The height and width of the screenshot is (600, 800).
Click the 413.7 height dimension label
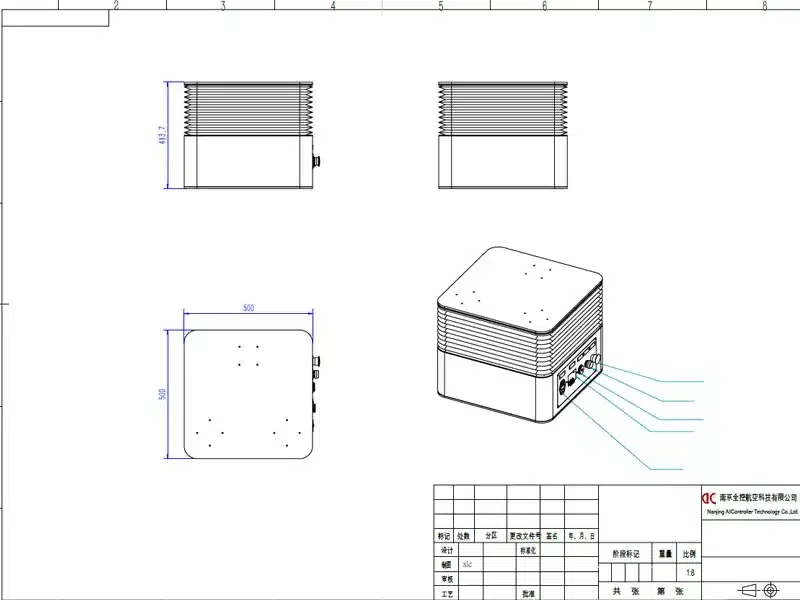[162, 133]
